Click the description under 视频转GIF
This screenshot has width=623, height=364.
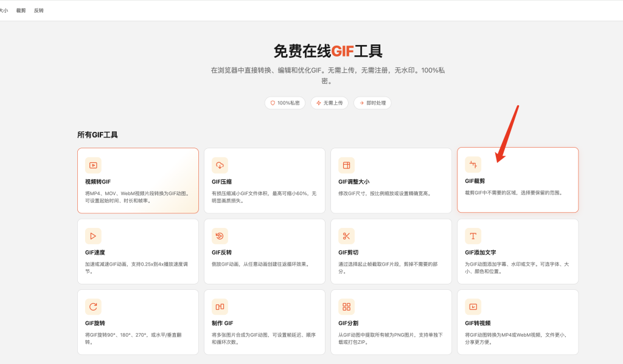click(137, 197)
